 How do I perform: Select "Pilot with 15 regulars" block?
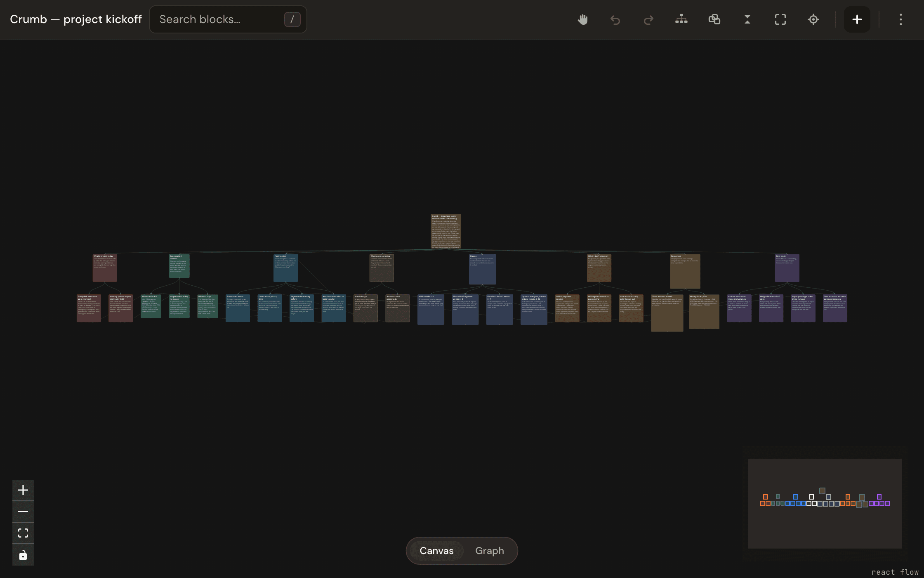[x=465, y=309]
